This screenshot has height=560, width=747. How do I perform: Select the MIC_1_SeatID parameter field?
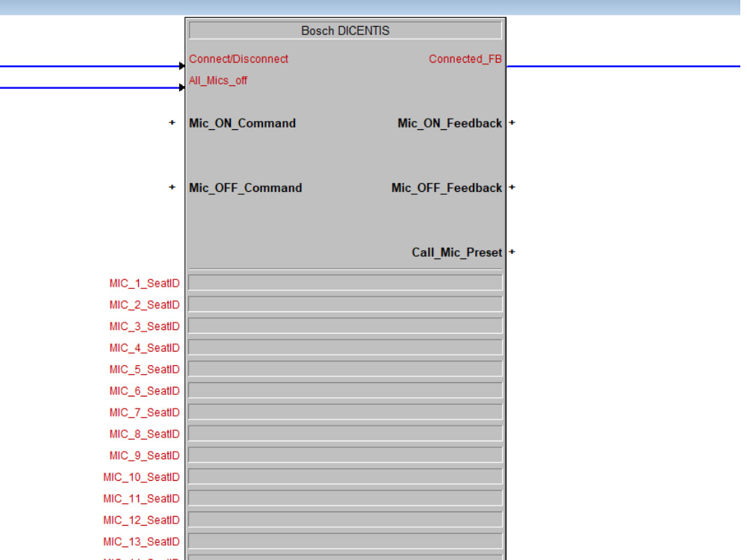(x=346, y=282)
